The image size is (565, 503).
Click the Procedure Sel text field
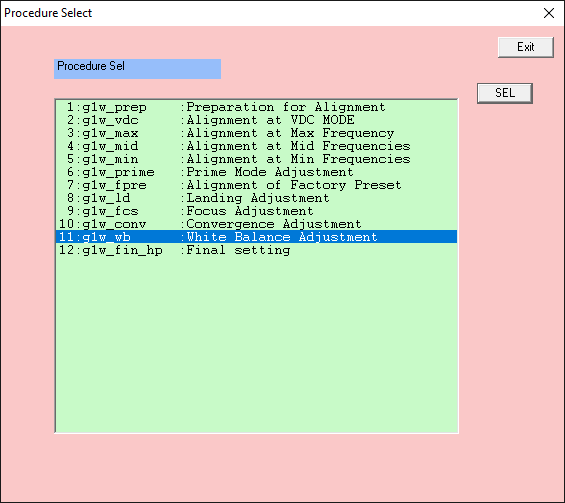tap(137, 69)
